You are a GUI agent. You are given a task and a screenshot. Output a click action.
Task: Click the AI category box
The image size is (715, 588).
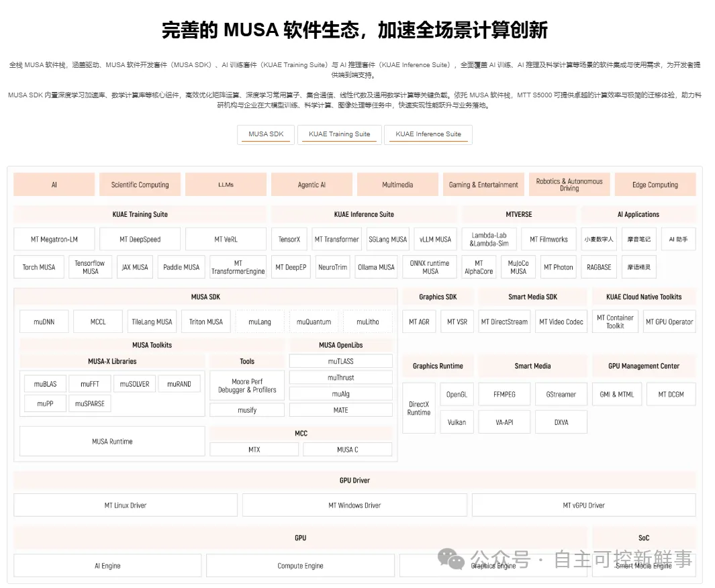pyautogui.click(x=54, y=185)
